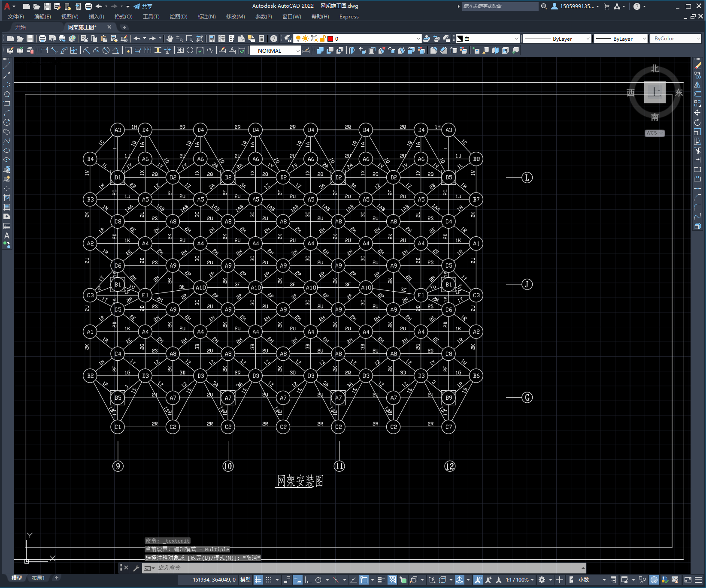Click the red layer color swatch
The image size is (706, 588).
330,39
